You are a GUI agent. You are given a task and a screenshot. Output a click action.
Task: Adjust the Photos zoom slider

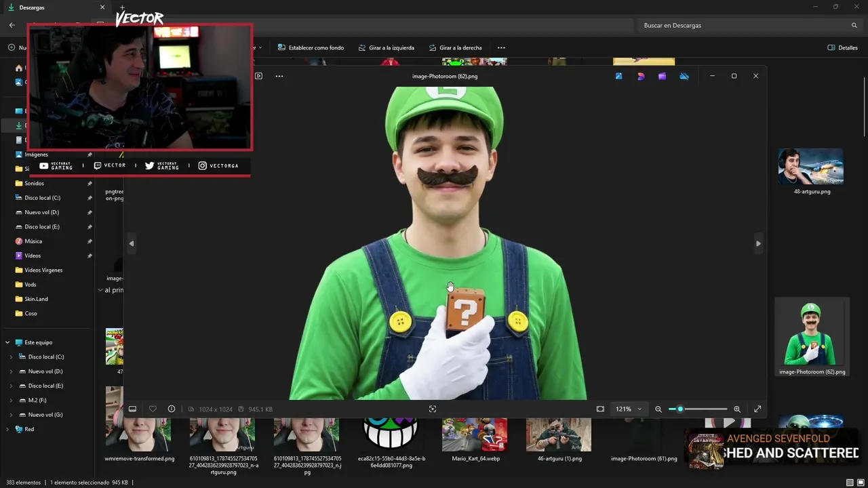[697, 409]
